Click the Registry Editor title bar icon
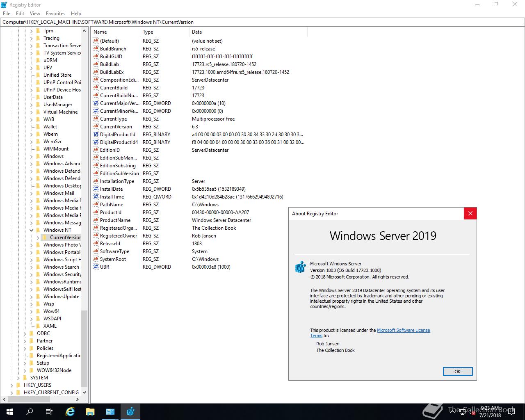The width and height of the screenshot is (525, 420). click(4, 5)
